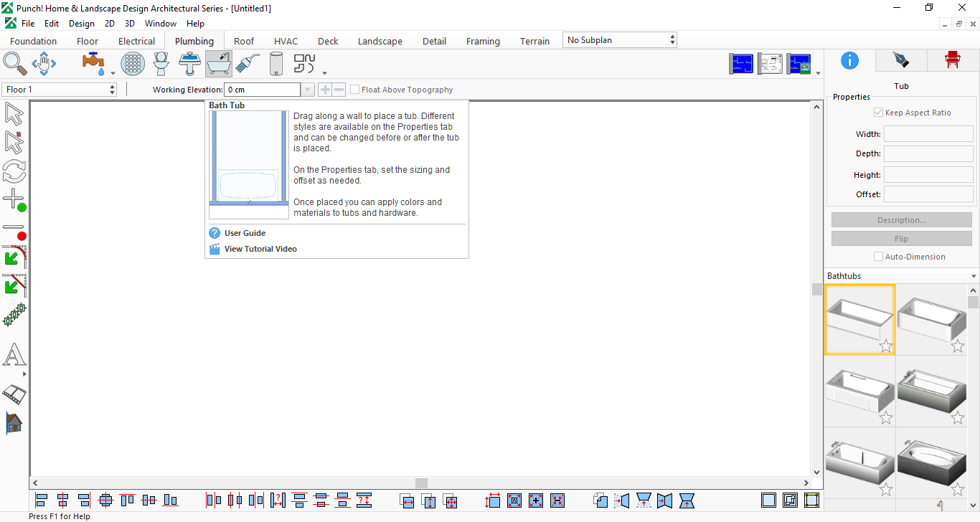Select the water heater tool
980x522 pixels.
pos(276,63)
